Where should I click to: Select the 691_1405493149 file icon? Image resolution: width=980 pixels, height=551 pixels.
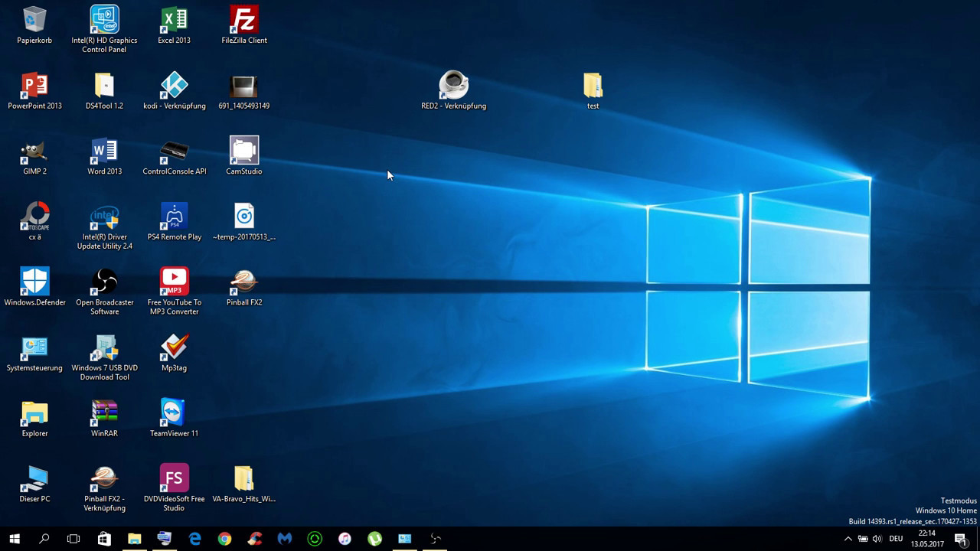click(x=244, y=85)
